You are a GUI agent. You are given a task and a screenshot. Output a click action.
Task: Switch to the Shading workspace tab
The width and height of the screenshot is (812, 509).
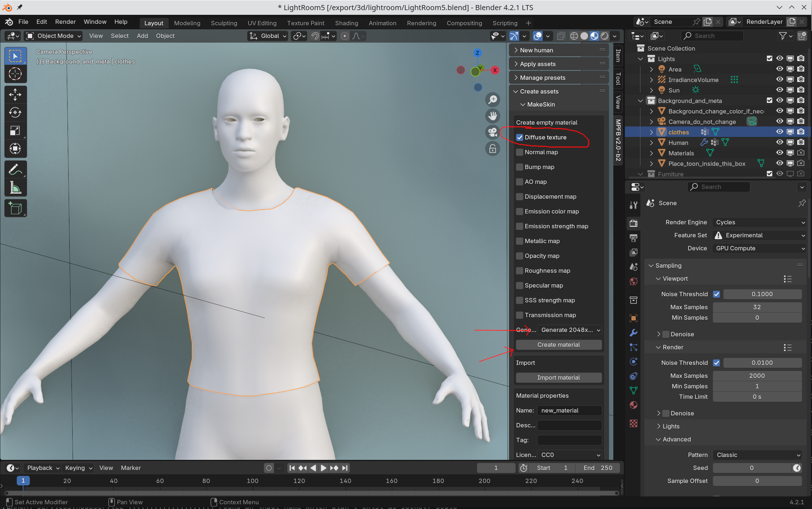coord(346,23)
